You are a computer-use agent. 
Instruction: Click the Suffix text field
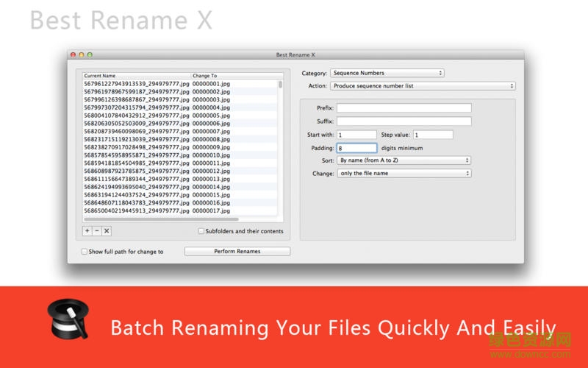coord(404,121)
